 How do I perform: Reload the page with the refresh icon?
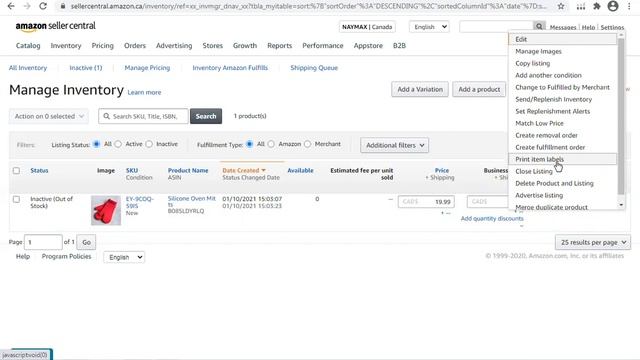click(43, 6)
